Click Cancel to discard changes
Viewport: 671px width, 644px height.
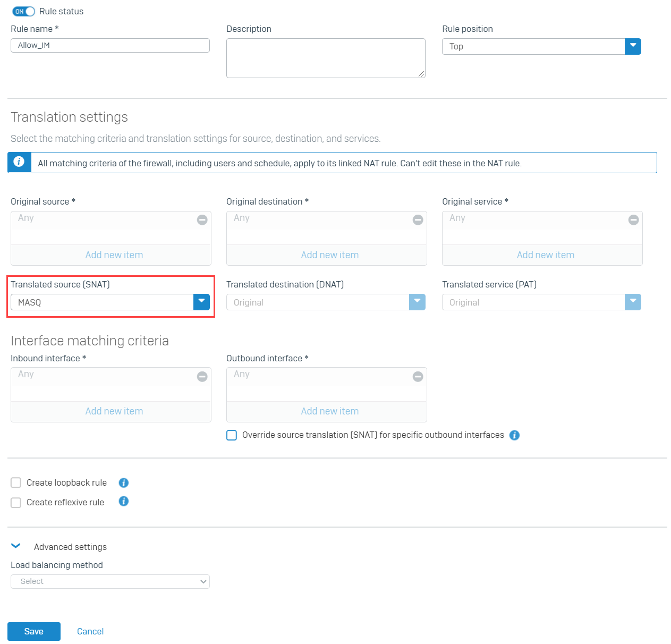pyautogui.click(x=90, y=631)
